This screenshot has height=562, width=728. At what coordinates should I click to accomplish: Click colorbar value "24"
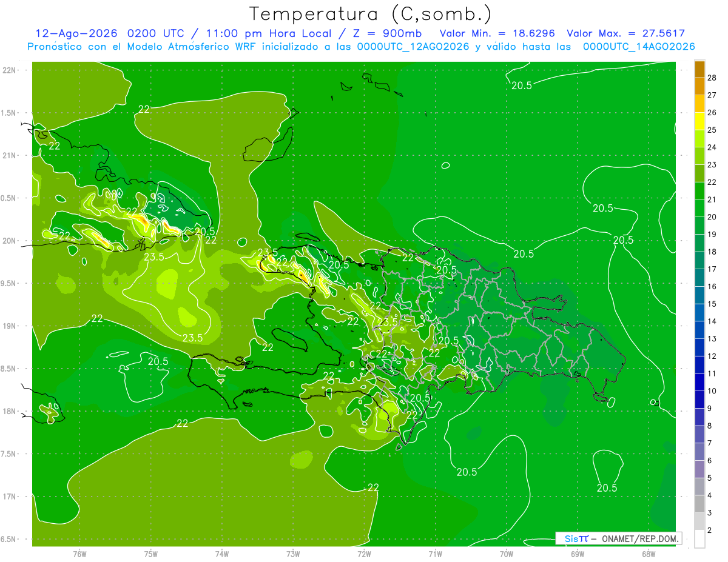pyautogui.click(x=712, y=147)
